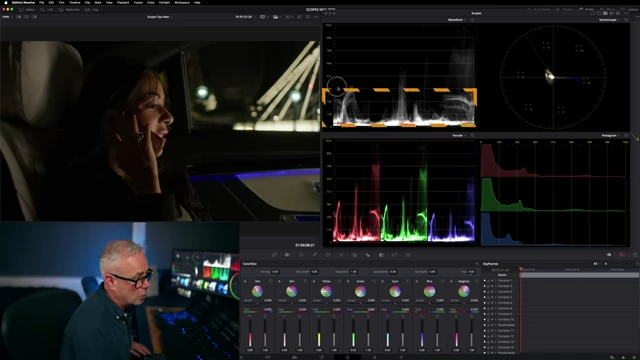The height and width of the screenshot is (360, 640).
Task: Open the Playback menu
Action: pyautogui.click(x=123, y=2)
